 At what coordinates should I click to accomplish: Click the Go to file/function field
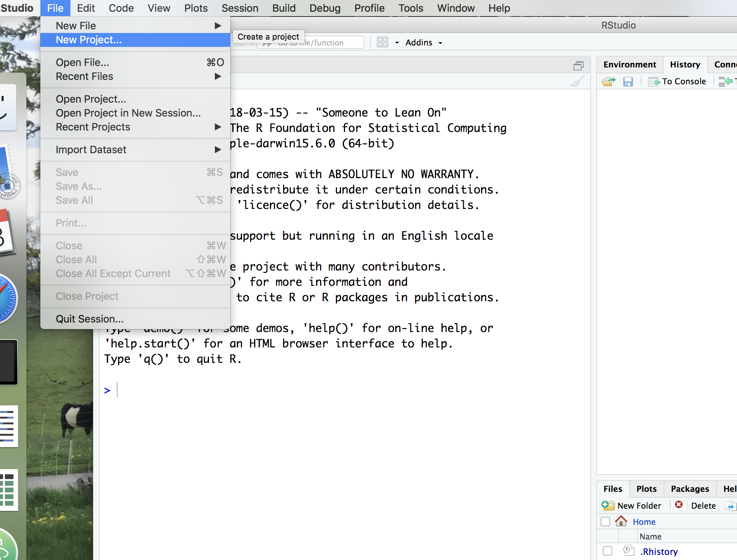point(310,43)
